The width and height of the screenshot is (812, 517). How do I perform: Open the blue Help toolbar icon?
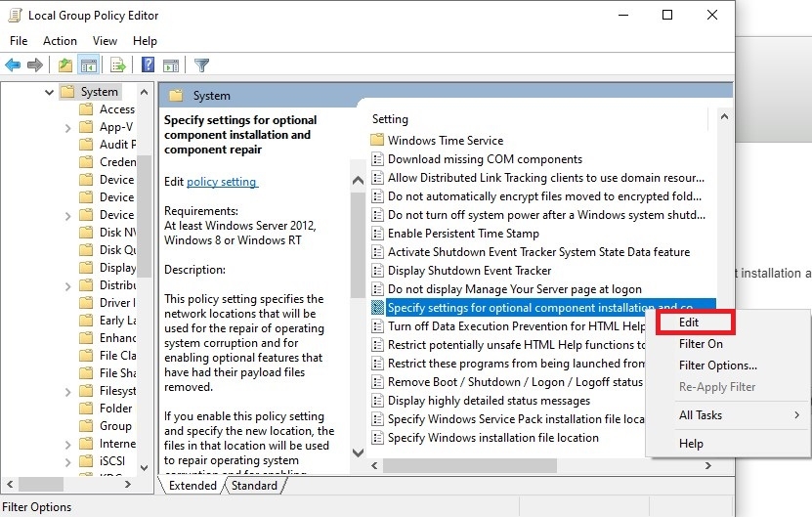coord(148,65)
